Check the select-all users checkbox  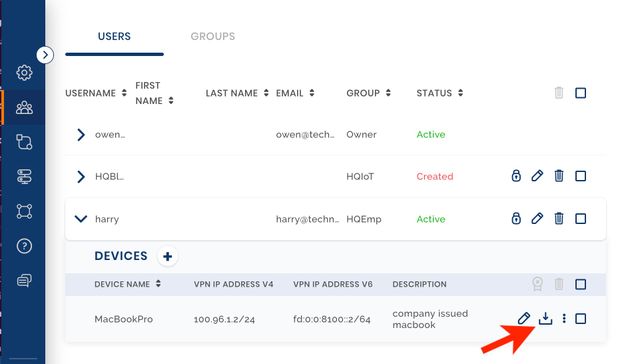pos(580,93)
